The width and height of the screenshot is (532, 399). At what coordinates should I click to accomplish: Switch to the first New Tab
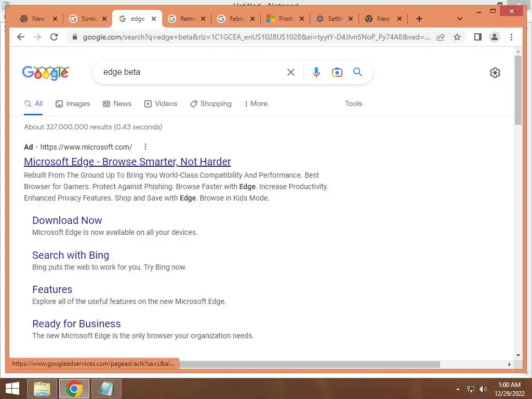[x=34, y=19]
